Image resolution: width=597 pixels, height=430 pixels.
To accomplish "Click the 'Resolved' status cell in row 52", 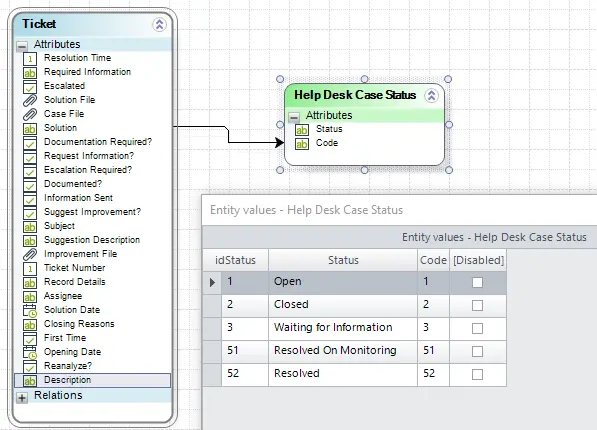I will (343, 375).
